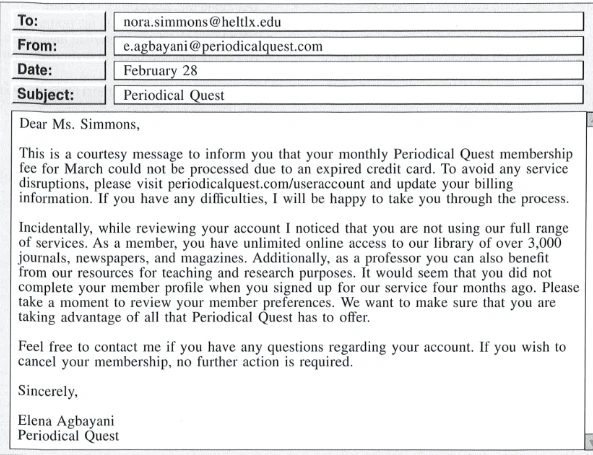Image resolution: width=593 pixels, height=455 pixels.
Task: Click the Subject label button
Action: pyautogui.click(x=59, y=94)
